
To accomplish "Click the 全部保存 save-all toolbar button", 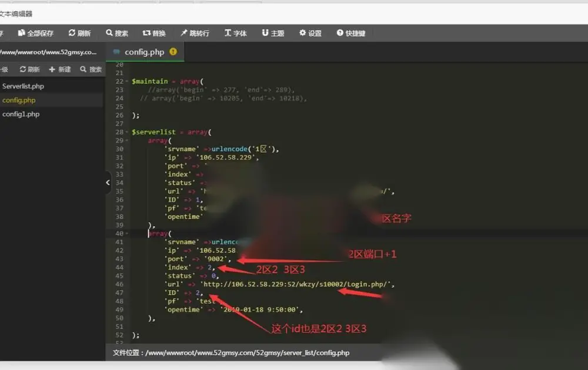I will tap(36, 33).
